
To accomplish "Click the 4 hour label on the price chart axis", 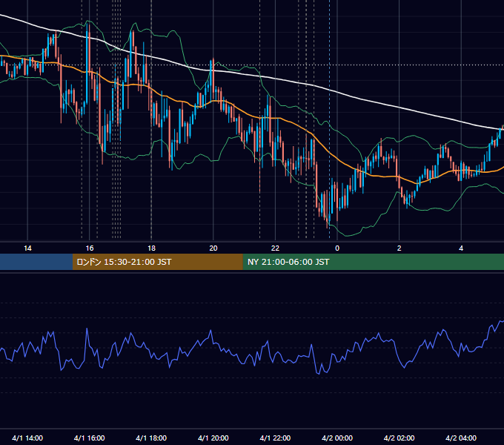I will click(461, 248).
